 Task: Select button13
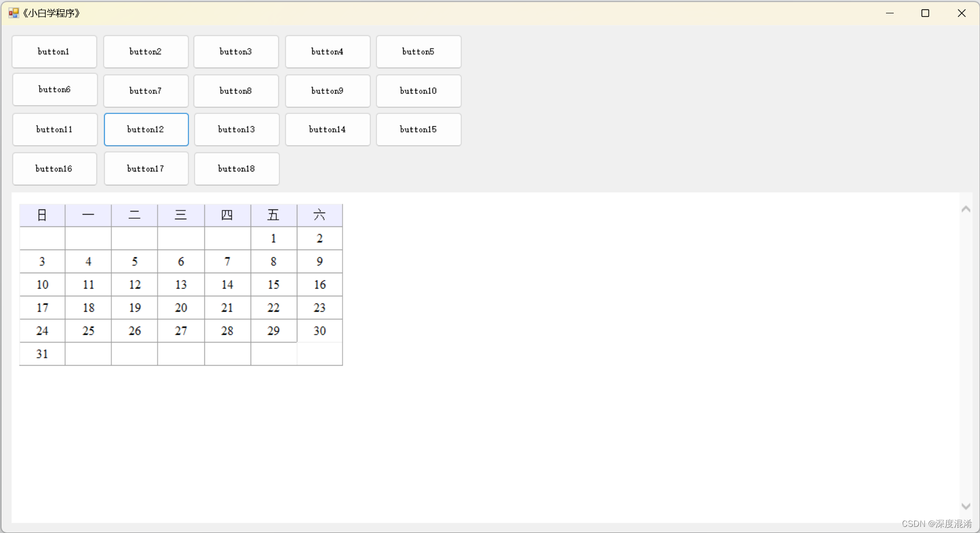[x=237, y=129]
